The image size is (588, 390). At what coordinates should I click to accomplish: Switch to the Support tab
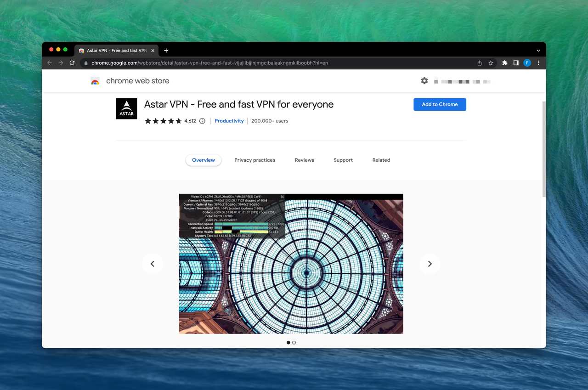pos(343,160)
